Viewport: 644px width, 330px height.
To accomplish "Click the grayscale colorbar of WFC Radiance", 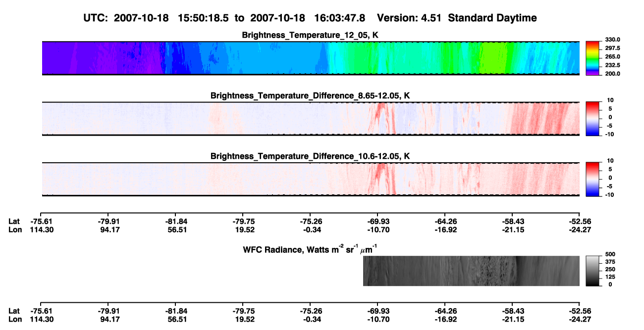I will pyautogui.click(x=592, y=271).
